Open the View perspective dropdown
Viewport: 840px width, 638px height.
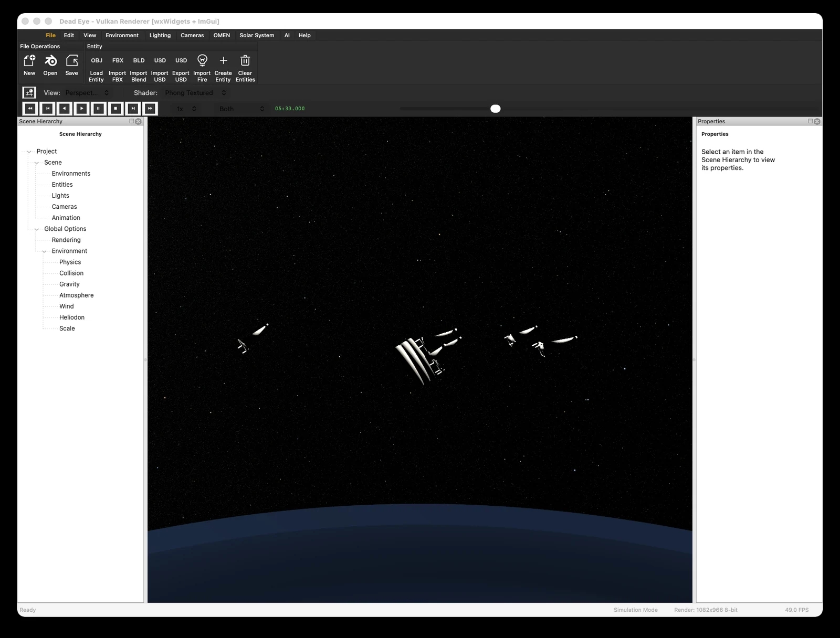click(x=87, y=93)
